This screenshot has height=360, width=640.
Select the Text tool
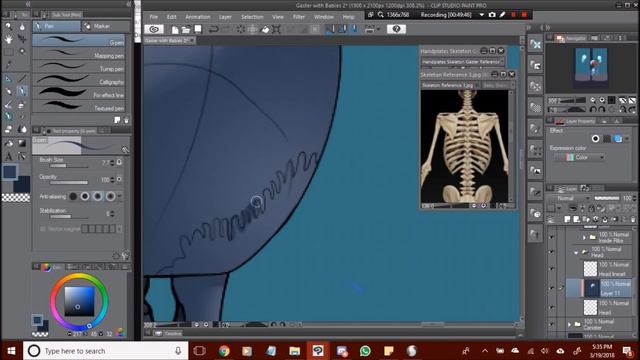point(9,156)
